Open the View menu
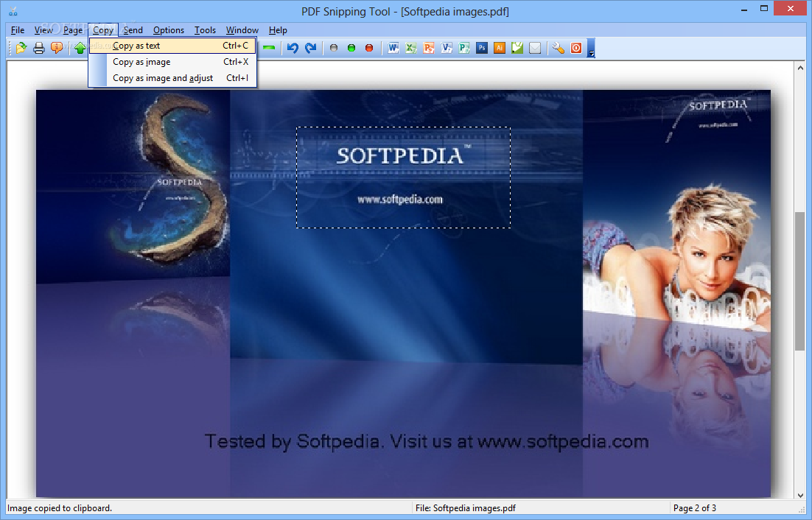Screen dimensions: 812x520 (43, 30)
